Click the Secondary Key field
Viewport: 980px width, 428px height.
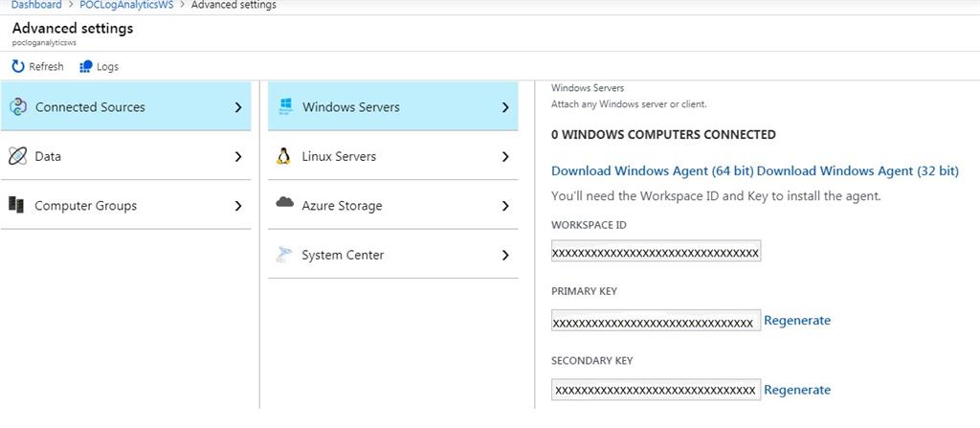pos(657,390)
